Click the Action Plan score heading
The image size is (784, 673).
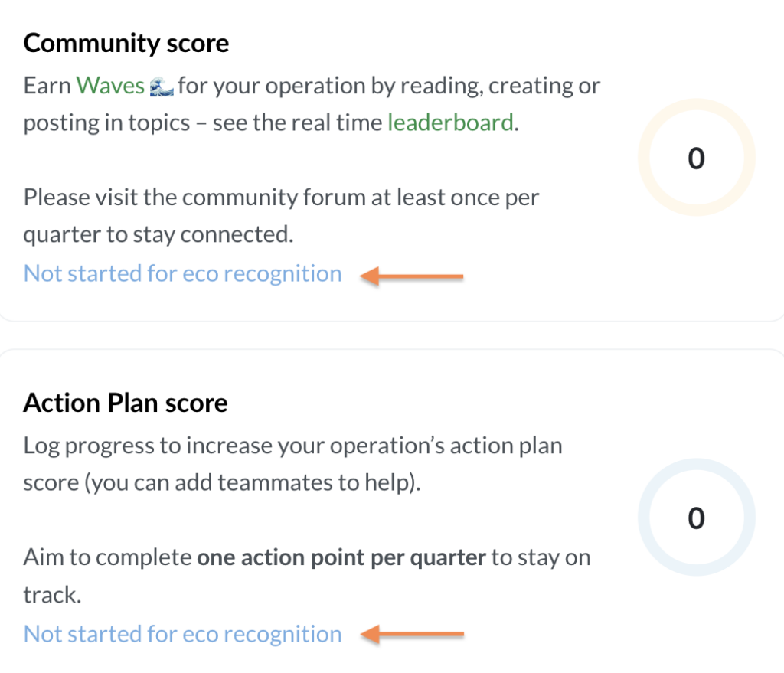pyautogui.click(x=126, y=403)
